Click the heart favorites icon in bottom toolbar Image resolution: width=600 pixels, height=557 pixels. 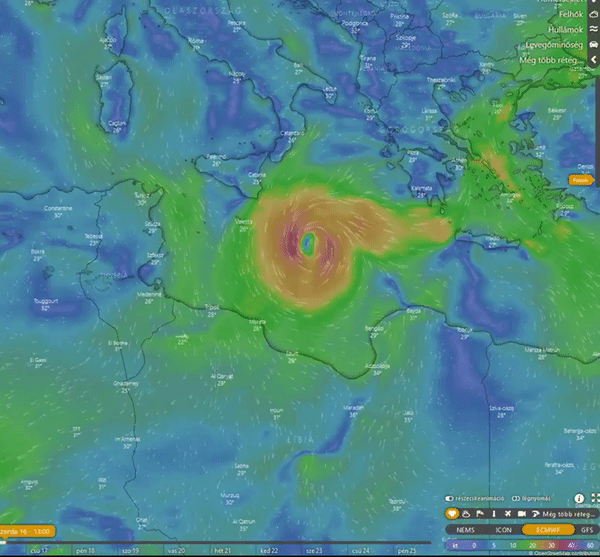[451, 514]
